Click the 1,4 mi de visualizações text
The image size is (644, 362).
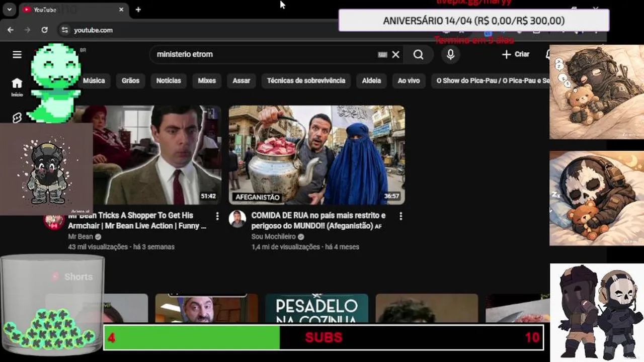pos(285,247)
